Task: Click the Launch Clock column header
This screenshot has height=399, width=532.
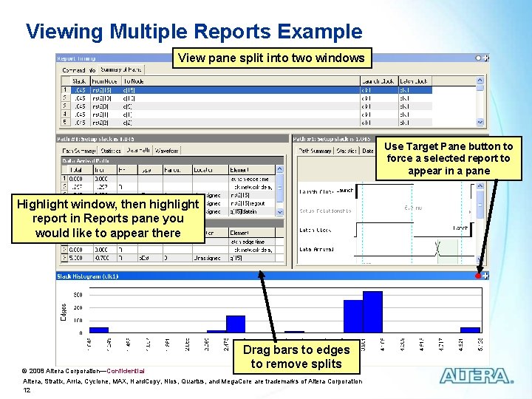Action: tap(379, 81)
